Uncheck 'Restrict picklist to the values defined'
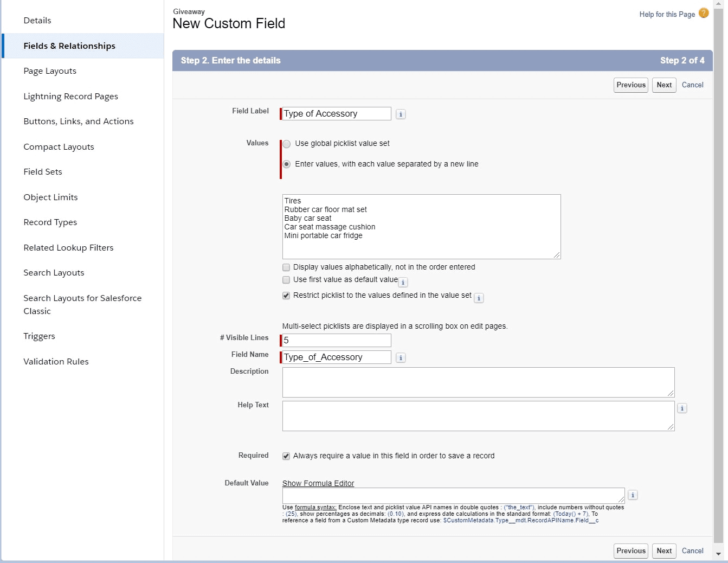This screenshot has height=563, width=728. coord(286,296)
